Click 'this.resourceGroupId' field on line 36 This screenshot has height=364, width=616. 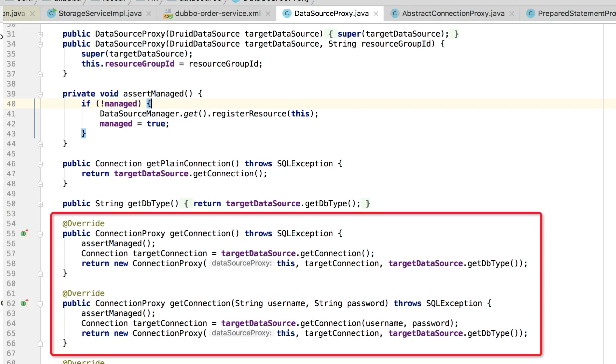click(128, 64)
